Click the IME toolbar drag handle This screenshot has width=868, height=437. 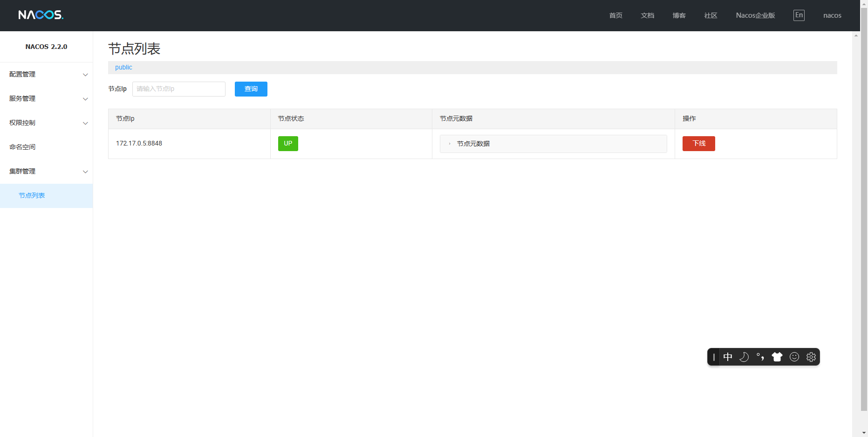click(x=714, y=357)
